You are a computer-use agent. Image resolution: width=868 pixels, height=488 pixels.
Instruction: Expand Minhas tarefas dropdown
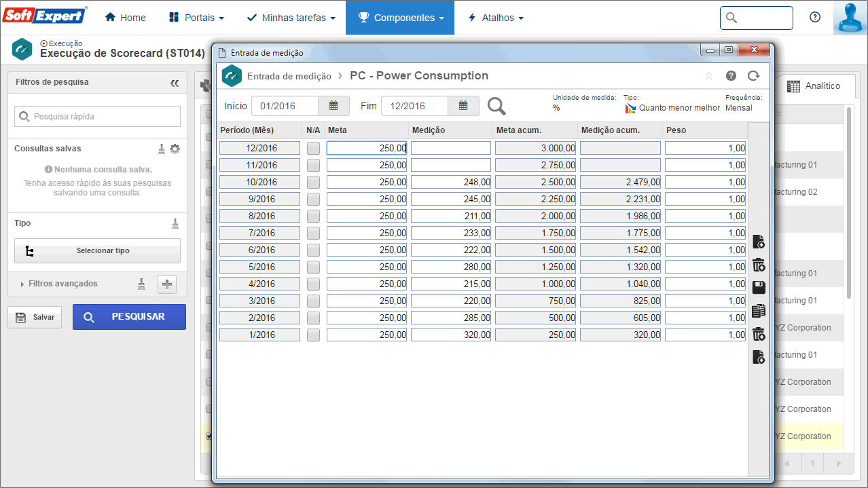pyautogui.click(x=291, y=18)
